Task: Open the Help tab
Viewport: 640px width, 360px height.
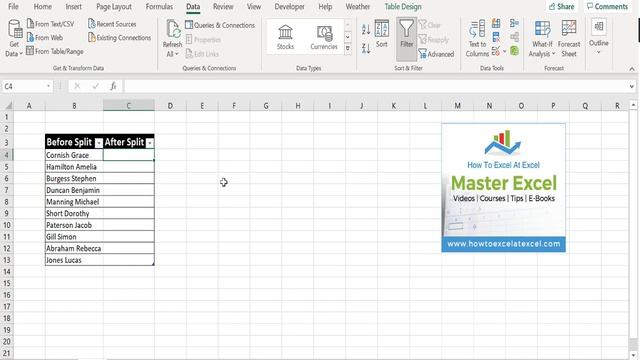Action: pyautogui.click(x=325, y=7)
